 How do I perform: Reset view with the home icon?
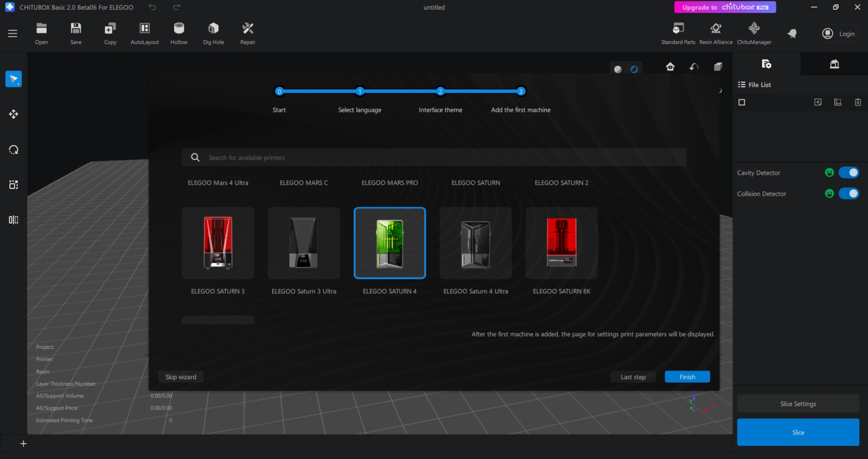point(671,67)
